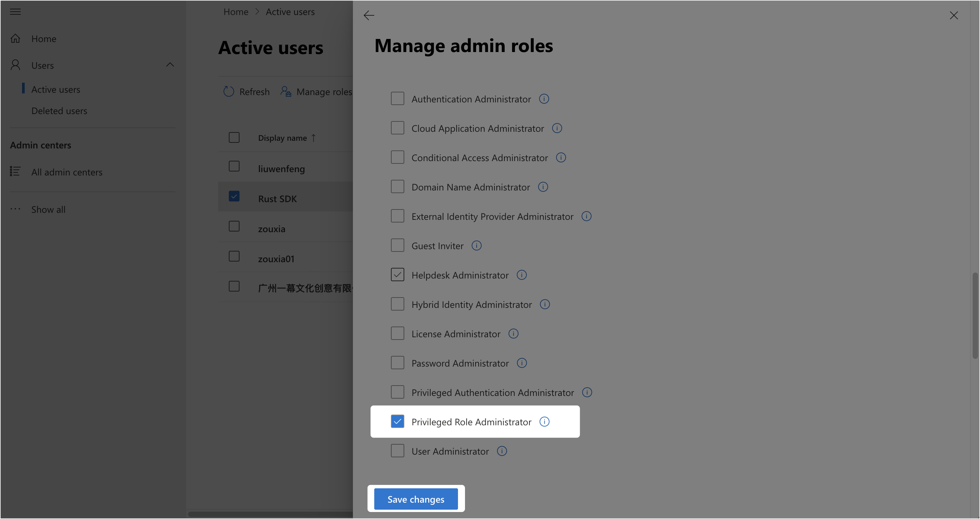Select Active users in the sidebar
The width and height of the screenshot is (980, 519).
point(56,89)
